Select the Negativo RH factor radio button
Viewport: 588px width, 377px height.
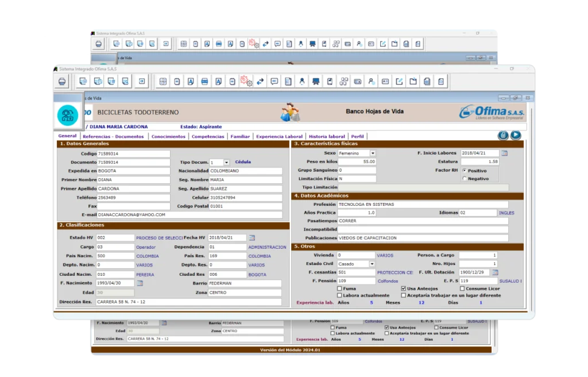pos(465,179)
